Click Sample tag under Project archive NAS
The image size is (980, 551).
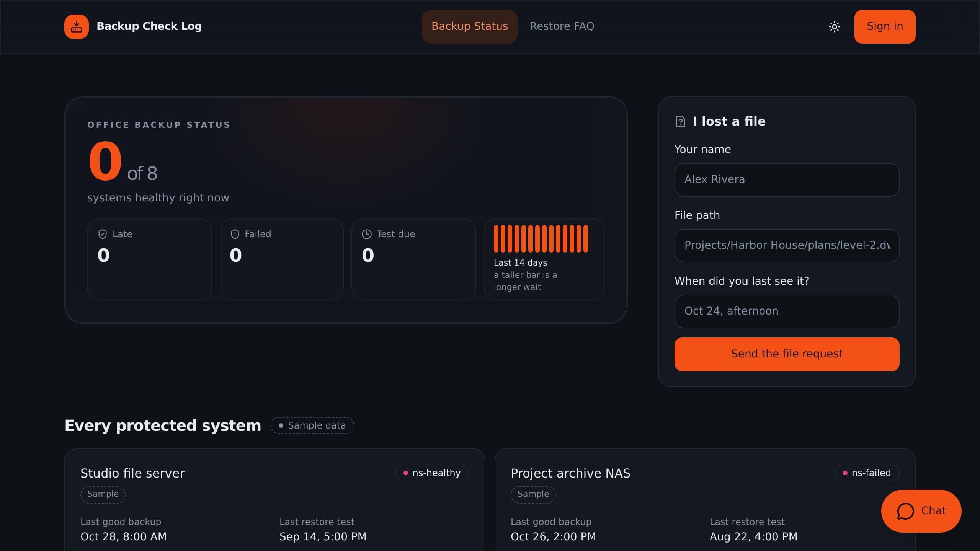click(533, 494)
